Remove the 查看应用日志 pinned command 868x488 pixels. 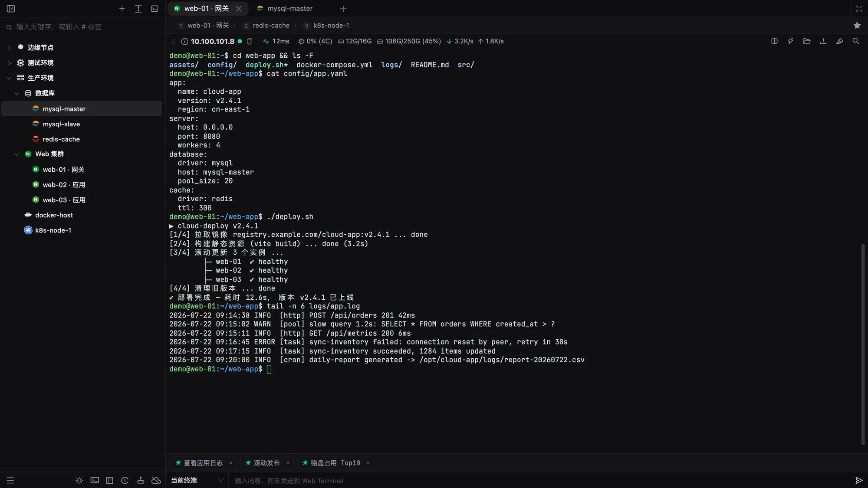click(x=231, y=463)
